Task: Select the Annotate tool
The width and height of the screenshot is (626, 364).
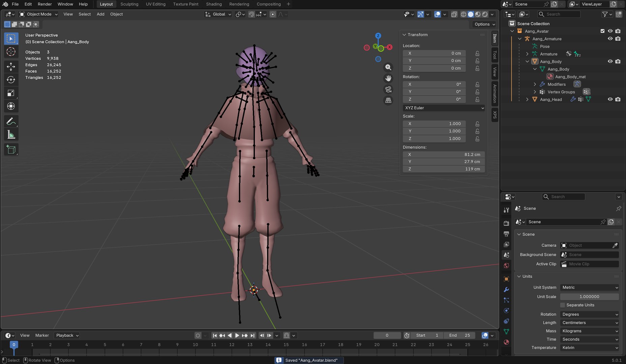Action: [x=11, y=121]
